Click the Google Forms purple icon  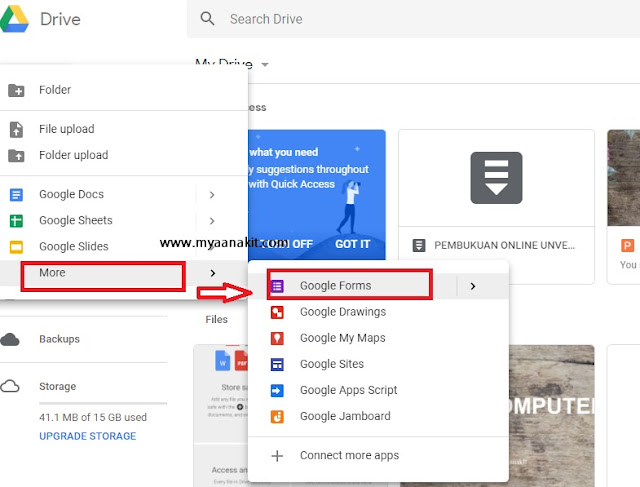click(x=278, y=286)
